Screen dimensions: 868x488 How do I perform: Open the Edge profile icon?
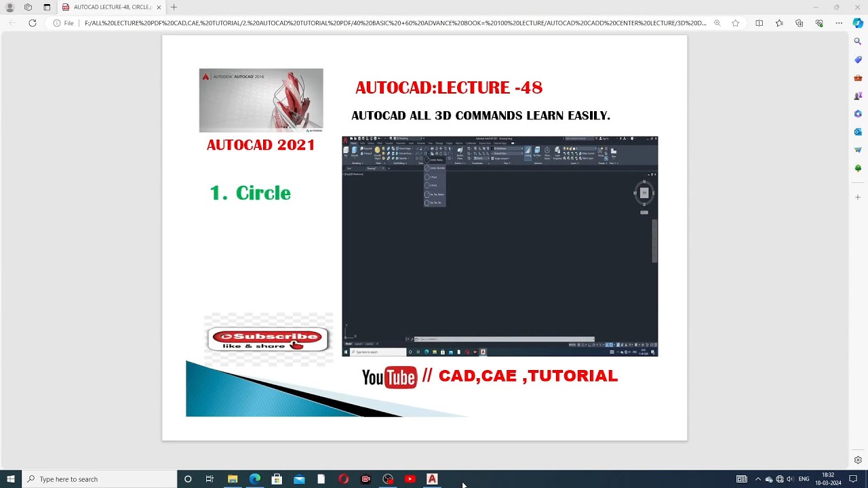pyautogui.click(x=9, y=7)
